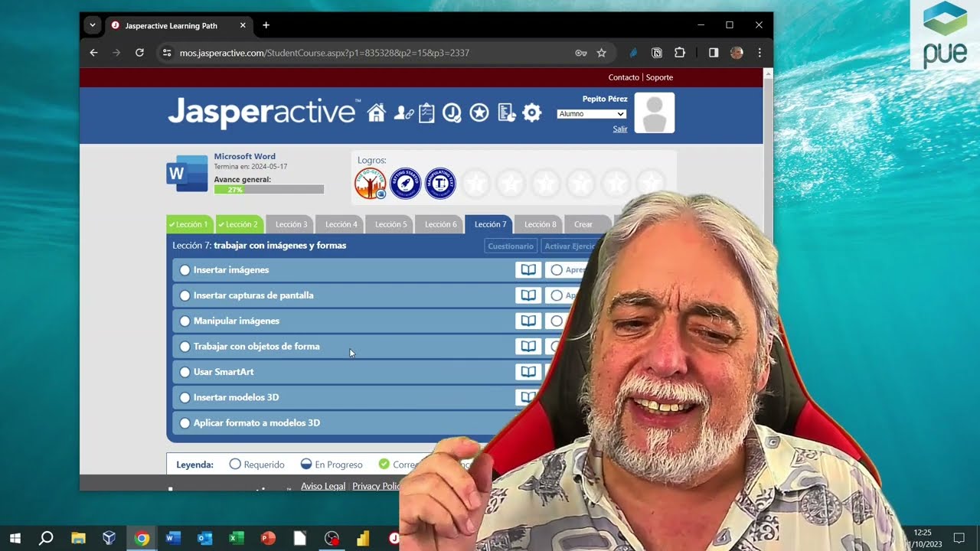Click the J checkmark icon
Image resolution: width=980 pixels, height=551 pixels.
click(x=452, y=113)
